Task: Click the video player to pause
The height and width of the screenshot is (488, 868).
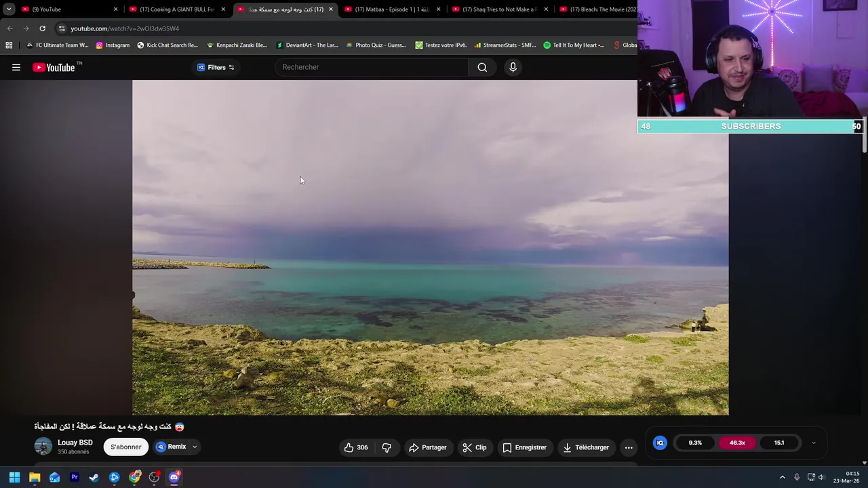Action: (x=431, y=247)
